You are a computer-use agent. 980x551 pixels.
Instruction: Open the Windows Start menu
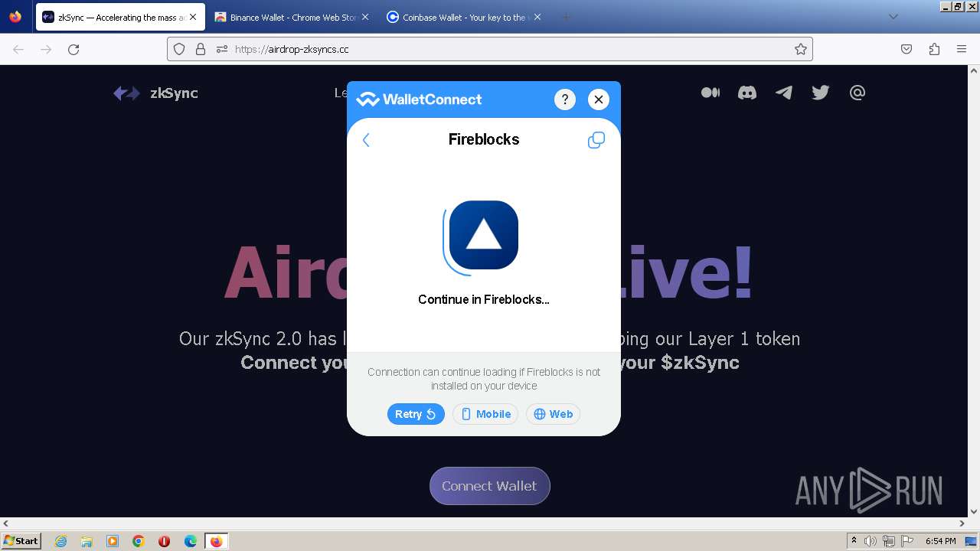[x=21, y=541]
